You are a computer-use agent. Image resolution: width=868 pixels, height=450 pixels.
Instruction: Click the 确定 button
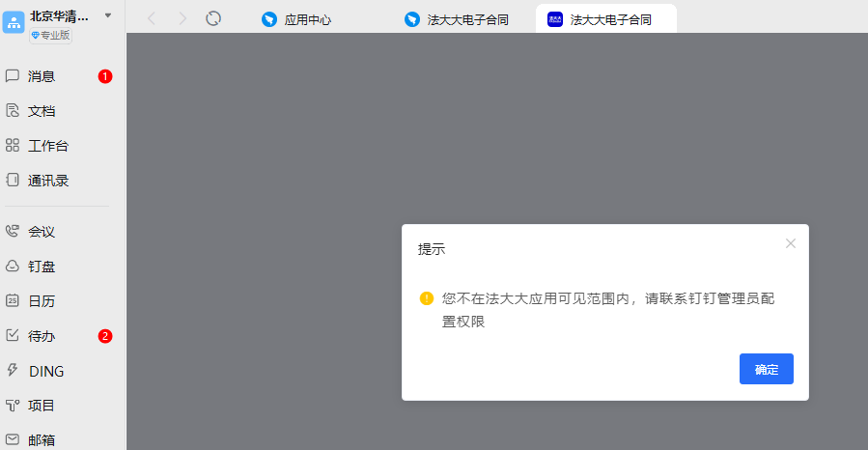[x=767, y=369]
